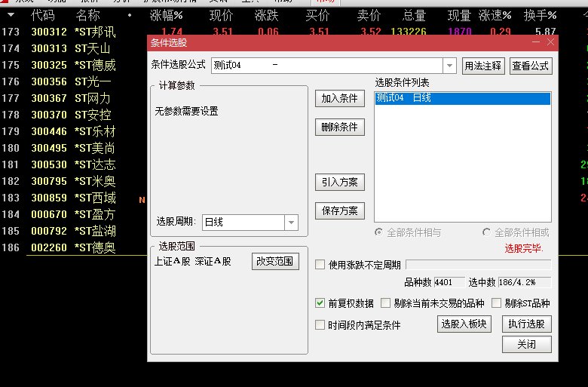Click the 选中数 186/4.2% field
This screenshot has height=387, width=588.
524,282
